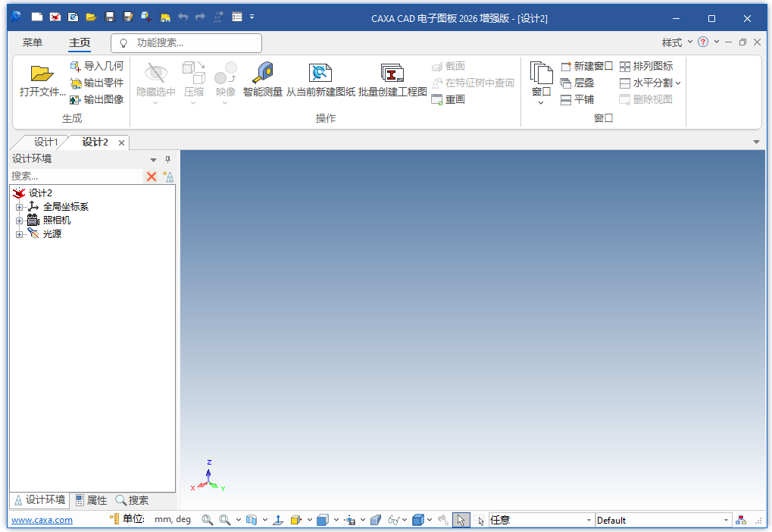Viewport: 772px width, 532px height.
Task: Click the cube with red plus icon in title bar
Action: click(x=145, y=17)
